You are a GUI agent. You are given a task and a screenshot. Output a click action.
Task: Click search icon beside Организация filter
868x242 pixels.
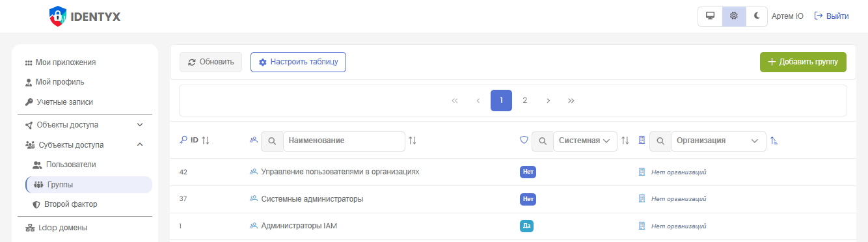point(660,141)
